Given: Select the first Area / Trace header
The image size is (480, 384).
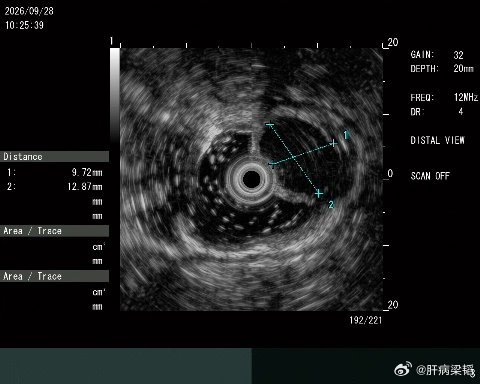Looking at the screenshot, I should 54,231.
